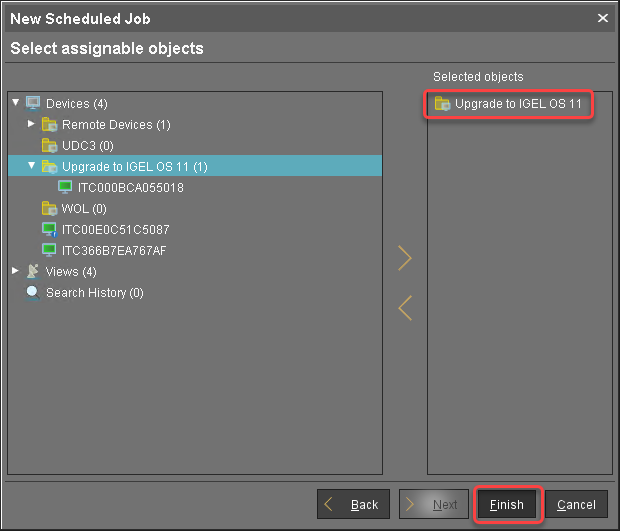Click the Remote Devices folder icon

[49, 125]
